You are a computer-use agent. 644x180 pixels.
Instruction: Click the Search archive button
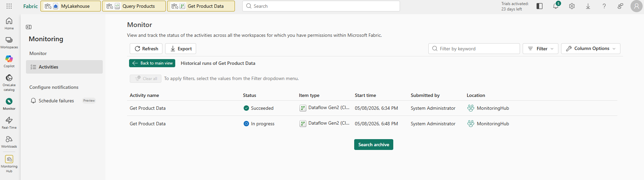[x=374, y=145]
